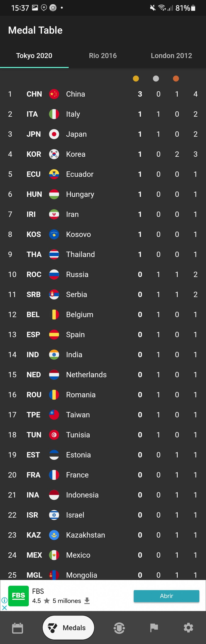
Task: Tap the Abrir button in ad
Action: coord(166,596)
